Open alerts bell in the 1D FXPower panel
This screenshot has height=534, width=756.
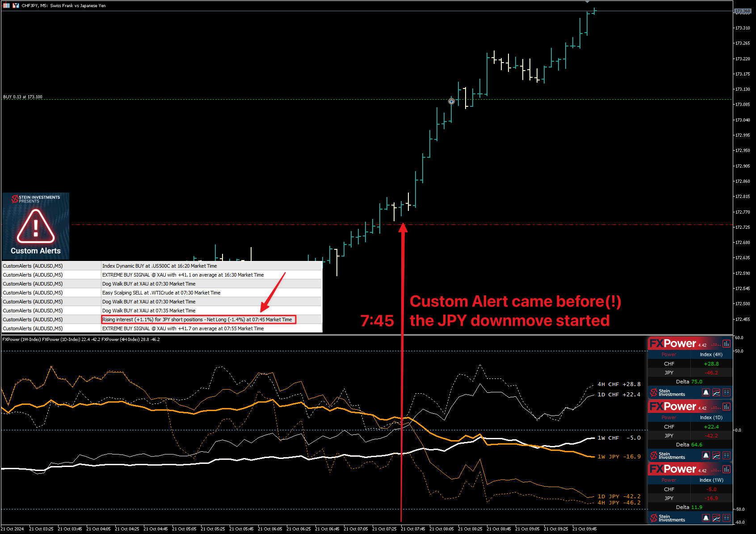(706, 455)
